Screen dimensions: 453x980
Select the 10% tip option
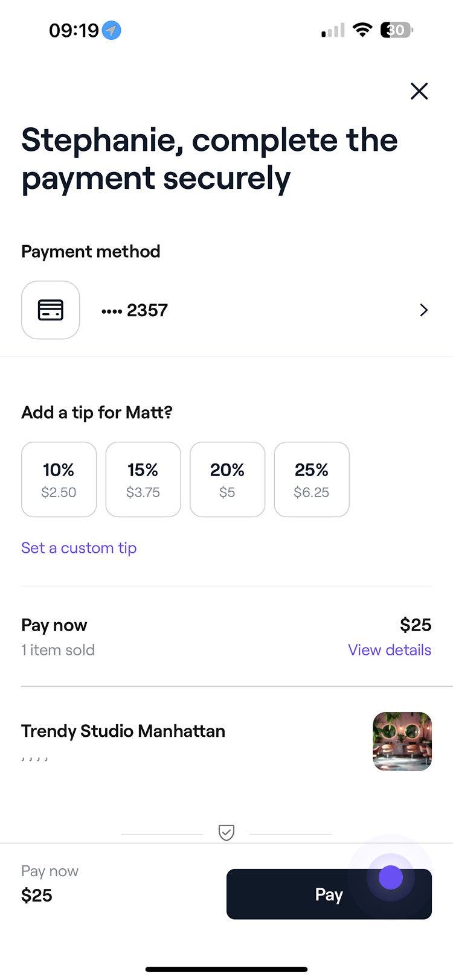click(x=59, y=479)
